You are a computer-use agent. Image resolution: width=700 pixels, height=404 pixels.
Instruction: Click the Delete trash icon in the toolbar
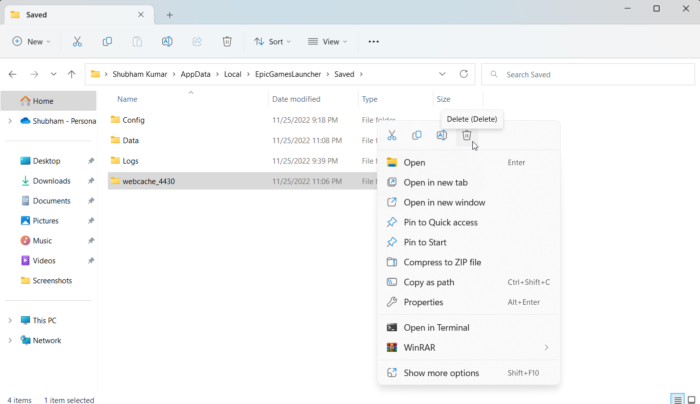(x=227, y=42)
